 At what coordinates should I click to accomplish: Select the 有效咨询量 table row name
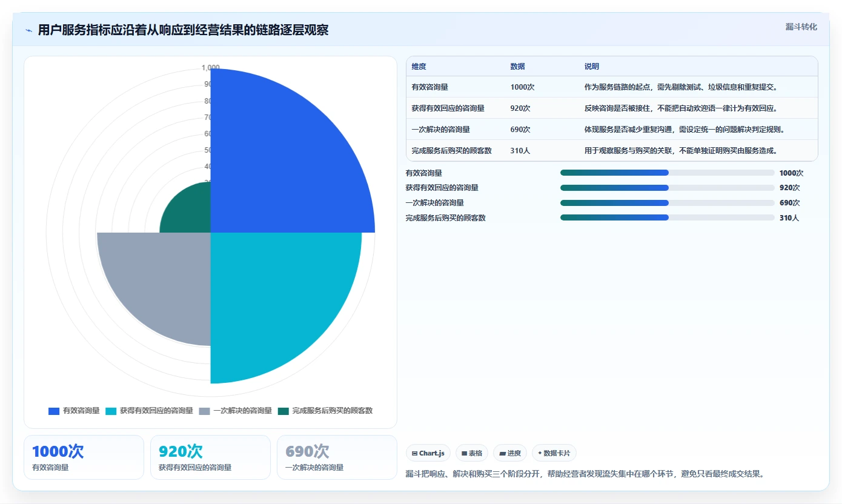point(429,87)
